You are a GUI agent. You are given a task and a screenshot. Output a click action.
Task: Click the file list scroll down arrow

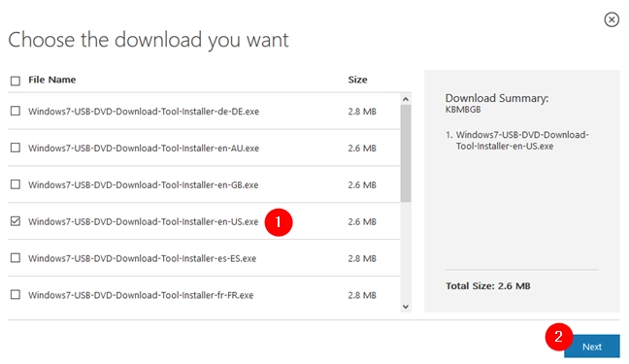(x=406, y=307)
